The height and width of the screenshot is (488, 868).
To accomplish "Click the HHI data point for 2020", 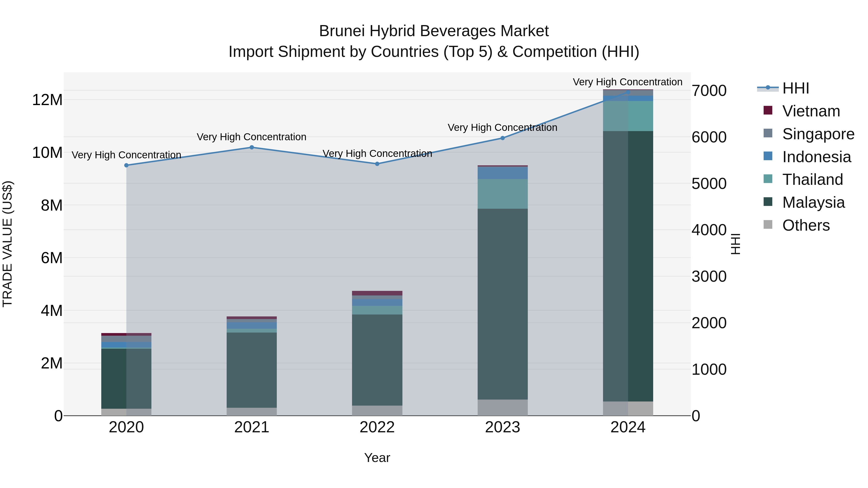I will pyautogui.click(x=126, y=165).
